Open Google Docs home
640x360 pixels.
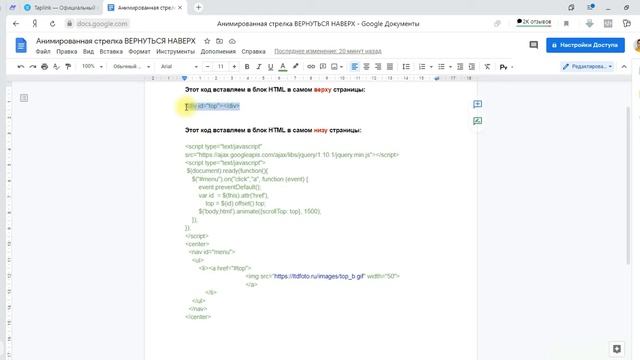(x=21, y=45)
